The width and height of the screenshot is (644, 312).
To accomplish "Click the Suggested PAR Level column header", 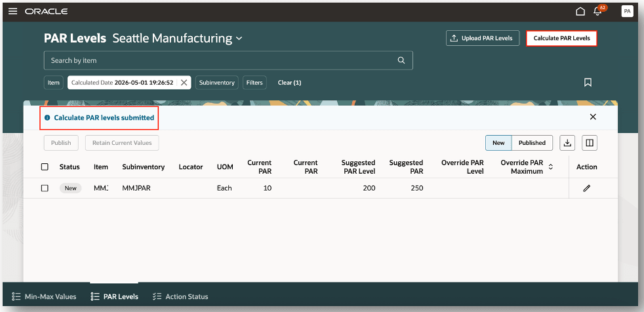I will (358, 167).
